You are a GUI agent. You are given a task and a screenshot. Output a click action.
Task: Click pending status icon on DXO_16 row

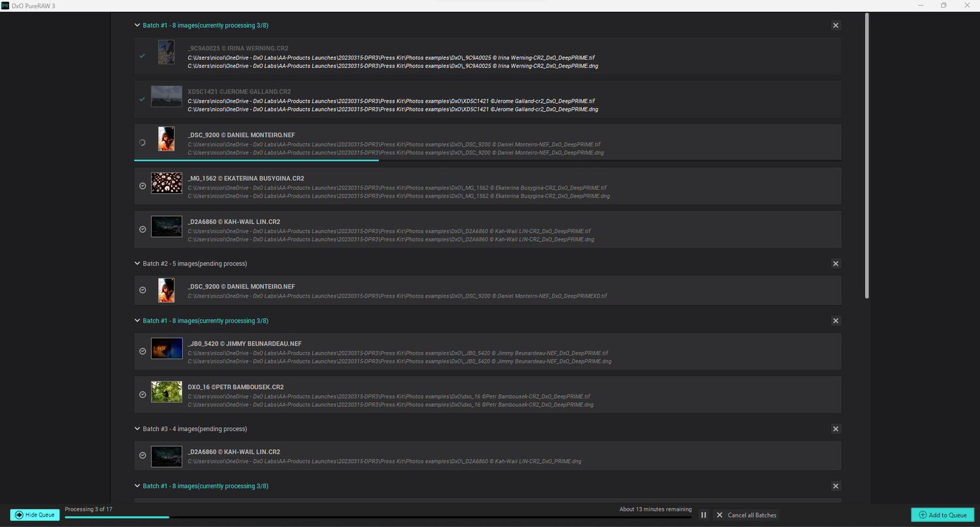point(142,394)
